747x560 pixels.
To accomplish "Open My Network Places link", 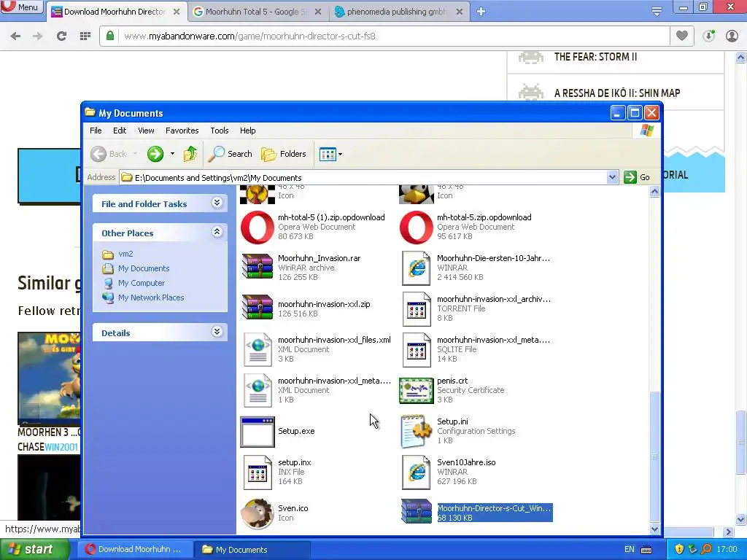I will (151, 297).
